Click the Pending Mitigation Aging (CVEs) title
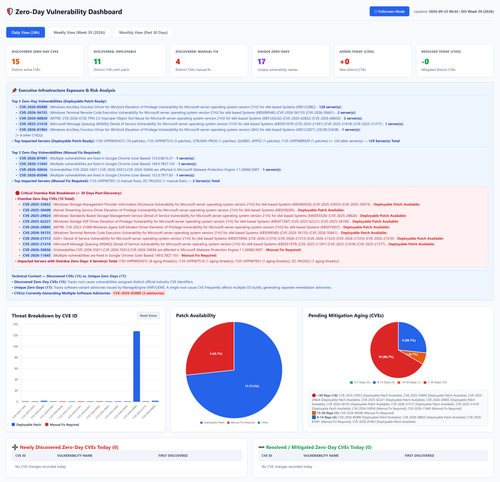Screen dimensions: 500x482 (x=346, y=315)
